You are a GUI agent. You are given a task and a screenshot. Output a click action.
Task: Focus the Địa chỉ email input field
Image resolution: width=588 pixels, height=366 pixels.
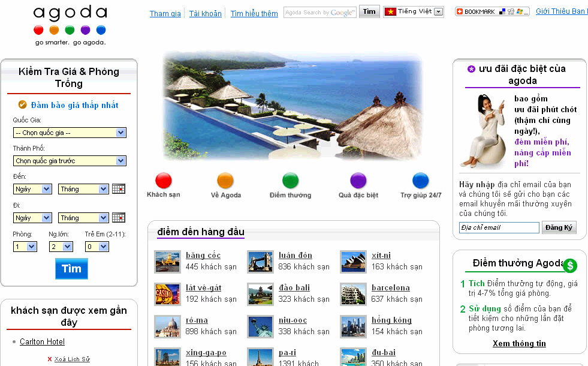pyautogui.click(x=499, y=227)
